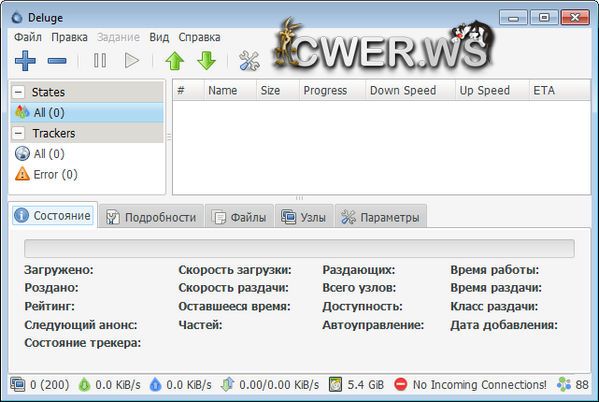Click the torrent progress bar in Состояние

299,248
